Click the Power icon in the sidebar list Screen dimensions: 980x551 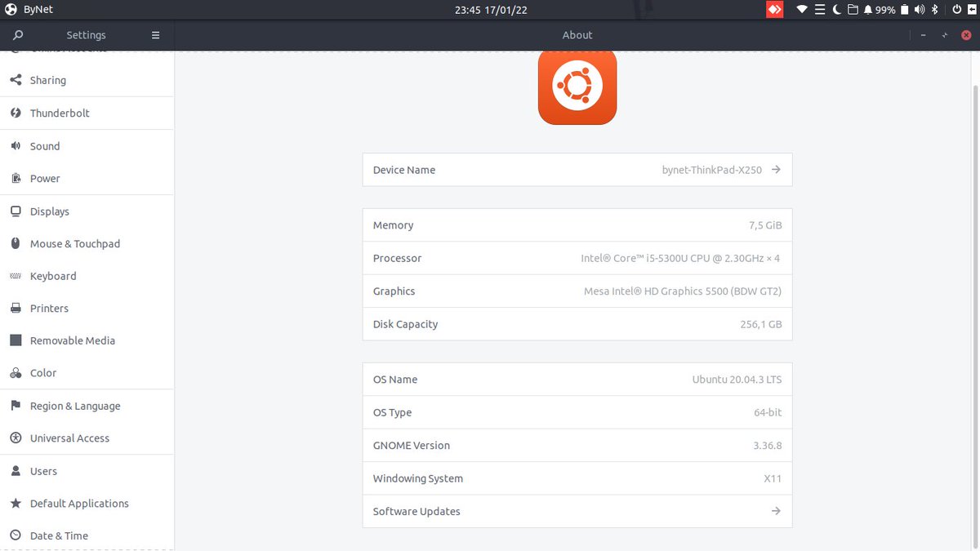click(16, 178)
